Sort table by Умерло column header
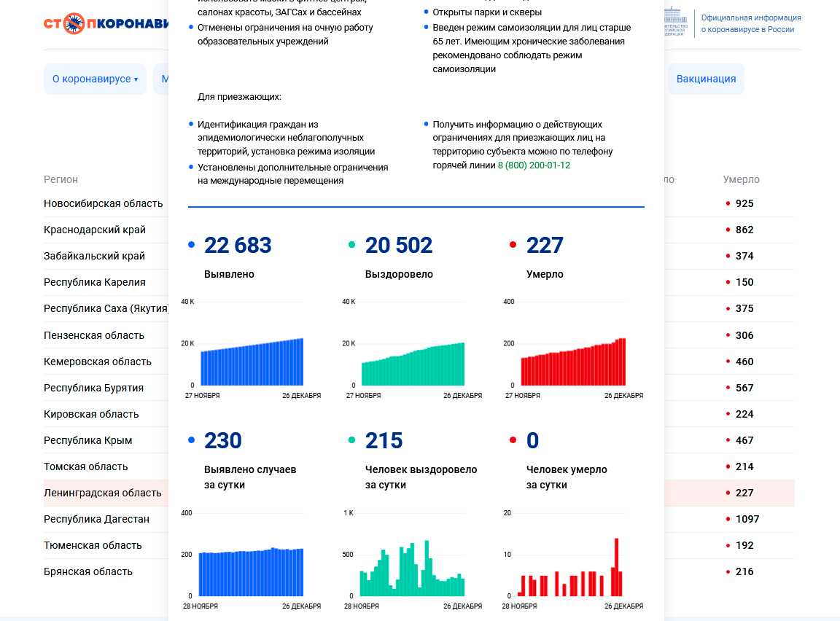This screenshot has width=840, height=621. pyautogui.click(x=741, y=179)
